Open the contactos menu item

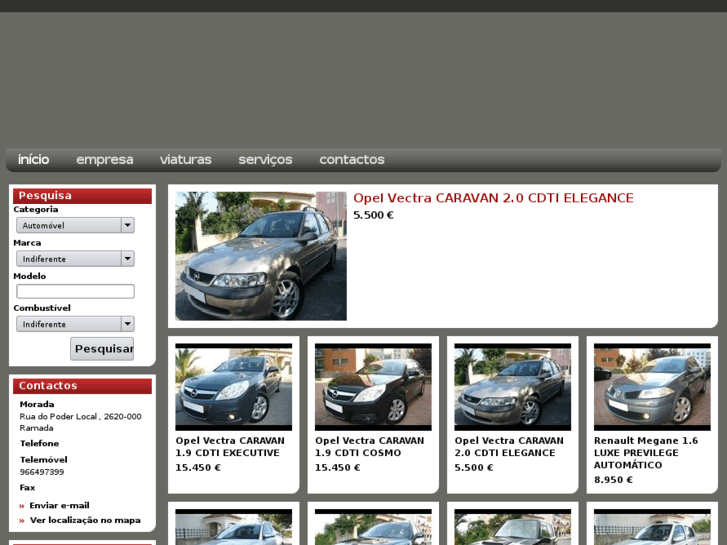pyautogui.click(x=352, y=160)
